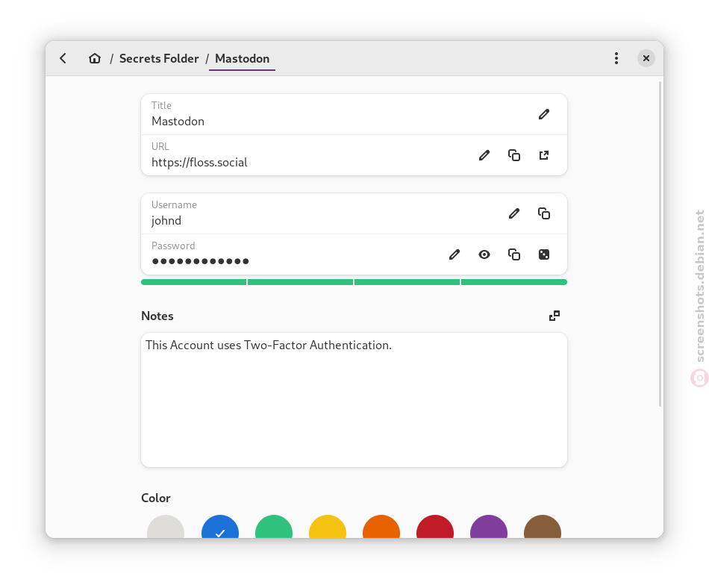Open password generator dice icon
This screenshot has height=588, width=709.
[x=544, y=254]
